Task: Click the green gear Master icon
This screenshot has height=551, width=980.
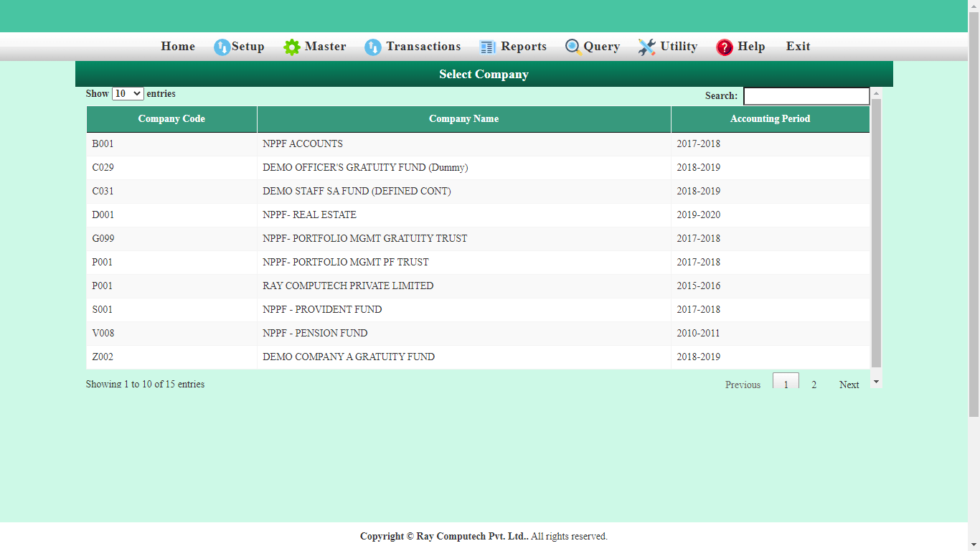Action: click(292, 47)
